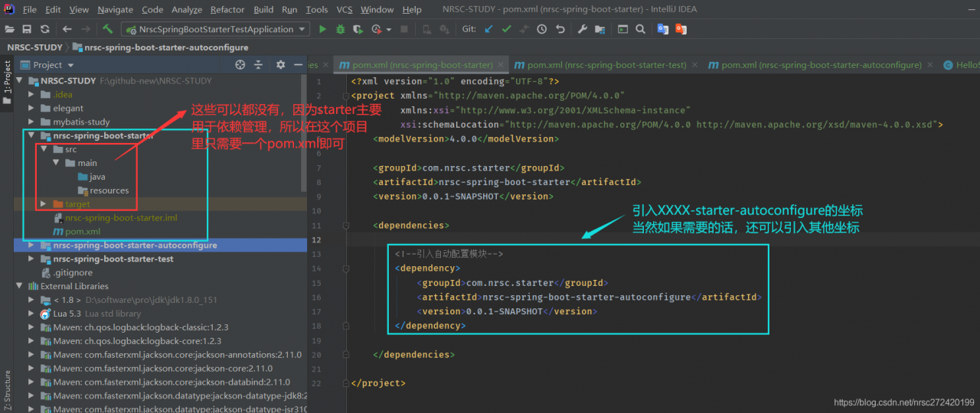
Task: Click the blue translate plugin icon
Action: point(662,29)
